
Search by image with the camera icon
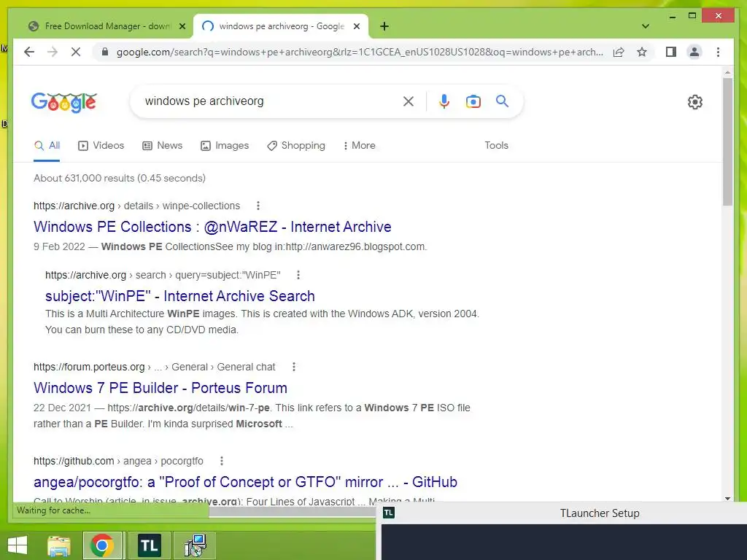pyautogui.click(x=473, y=101)
